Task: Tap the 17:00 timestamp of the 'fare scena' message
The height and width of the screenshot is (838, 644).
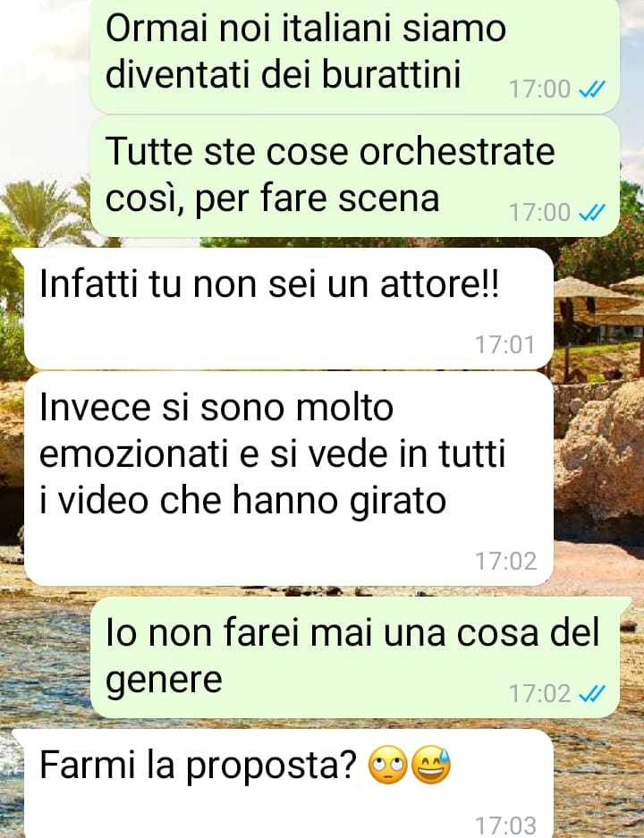Action: point(539,212)
